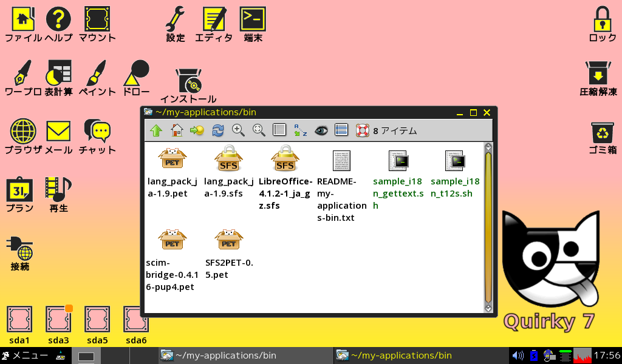
Task: Click the automatic icon size zoom button
Action: 259,130
